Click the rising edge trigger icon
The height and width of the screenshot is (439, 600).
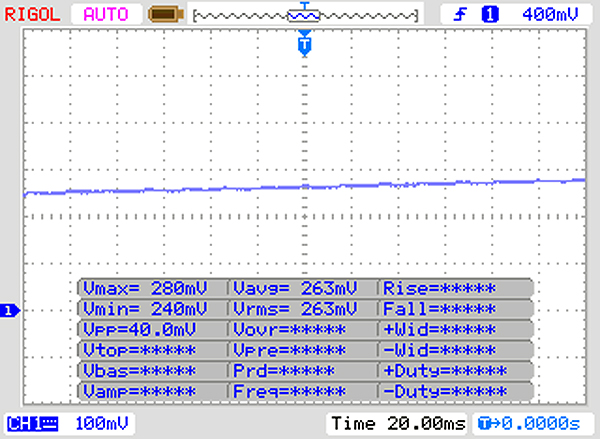click(x=461, y=14)
